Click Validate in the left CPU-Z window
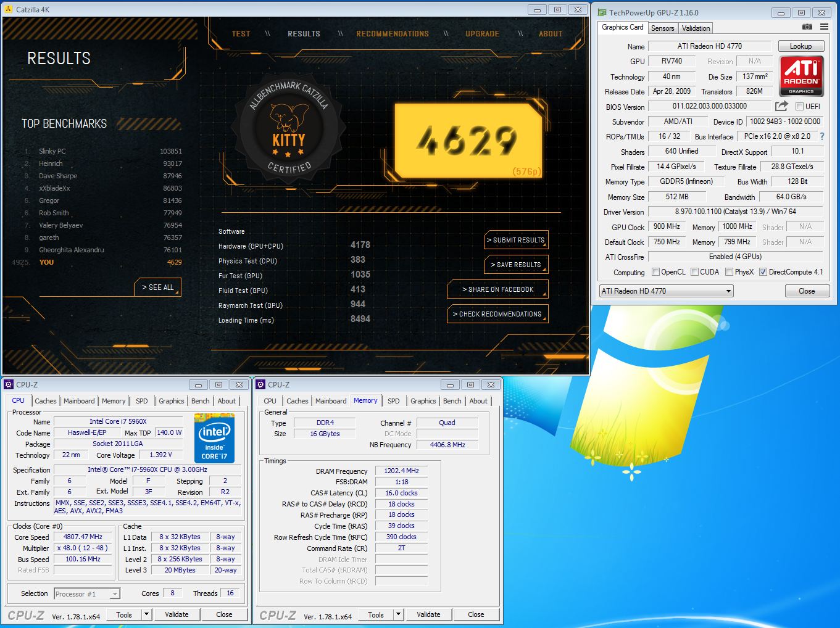The image size is (840, 628). [177, 614]
